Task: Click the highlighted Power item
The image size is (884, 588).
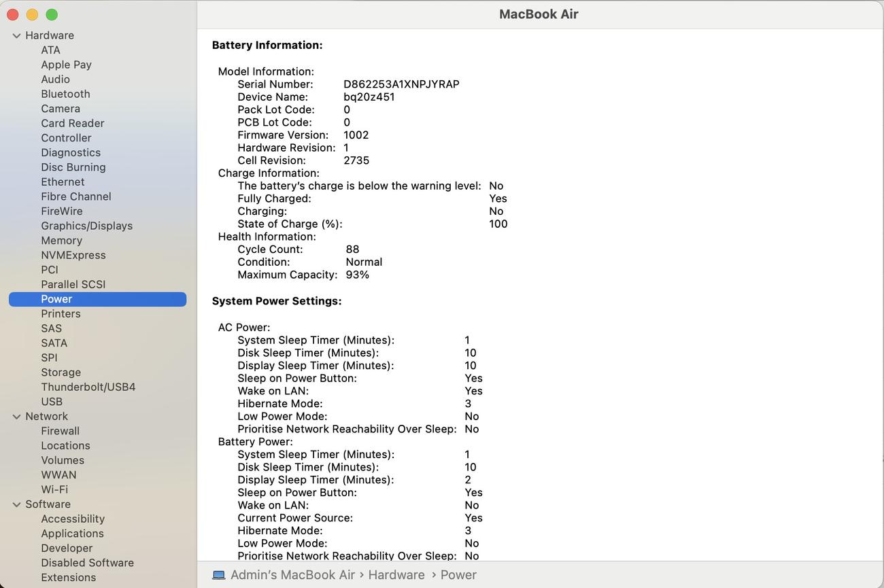Action: click(97, 299)
